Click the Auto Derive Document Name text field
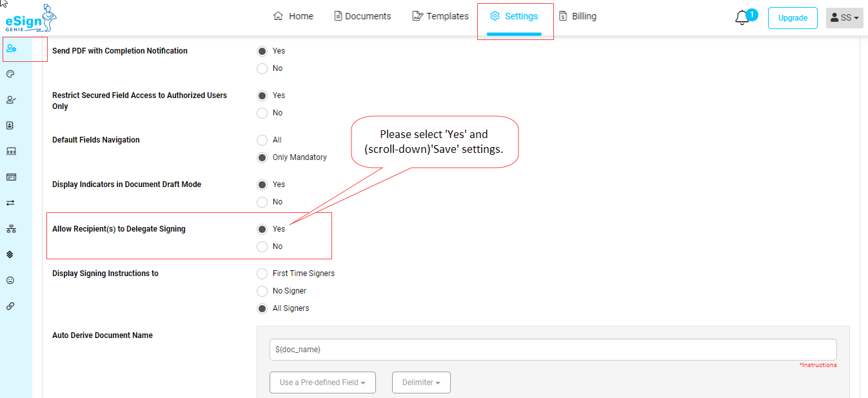Viewport: 868px width, 398px height. pyautogui.click(x=553, y=350)
